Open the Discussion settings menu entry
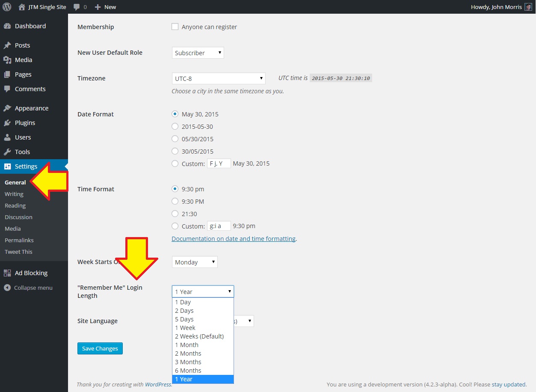This screenshot has width=536, height=392. click(x=18, y=217)
